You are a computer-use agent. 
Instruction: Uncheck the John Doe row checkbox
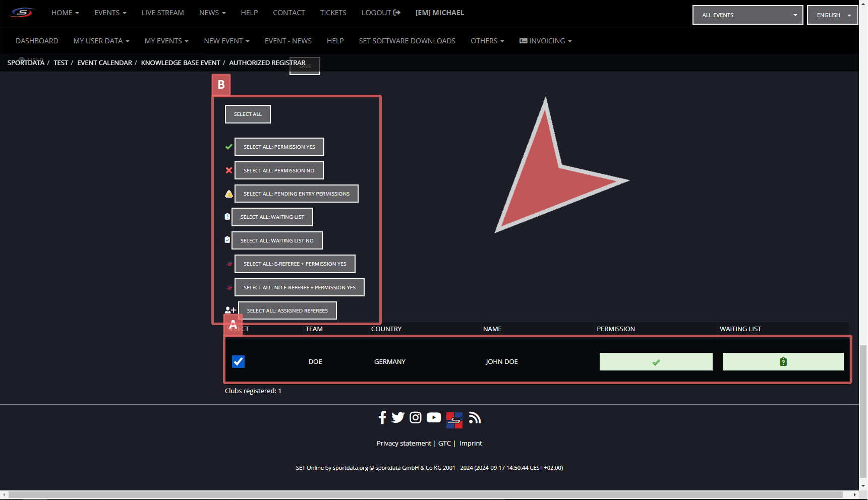[238, 362]
